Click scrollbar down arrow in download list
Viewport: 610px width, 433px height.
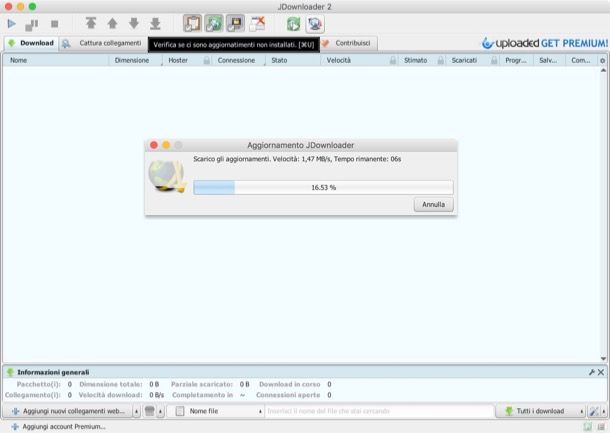(603, 359)
